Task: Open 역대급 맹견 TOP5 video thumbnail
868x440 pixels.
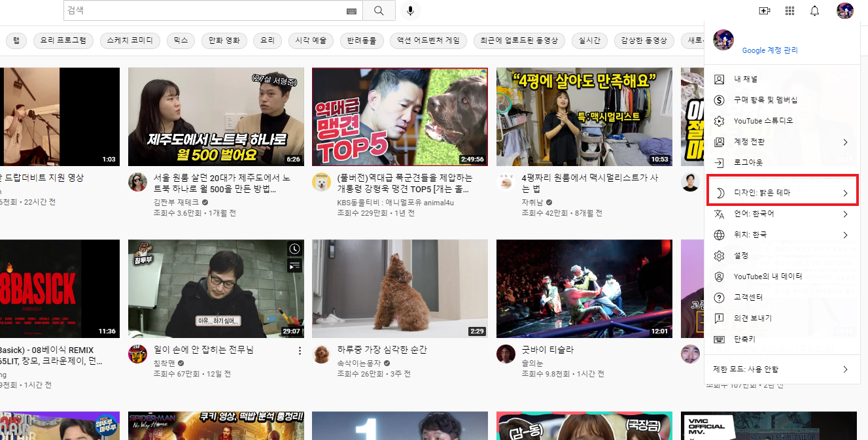Action: pos(400,117)
